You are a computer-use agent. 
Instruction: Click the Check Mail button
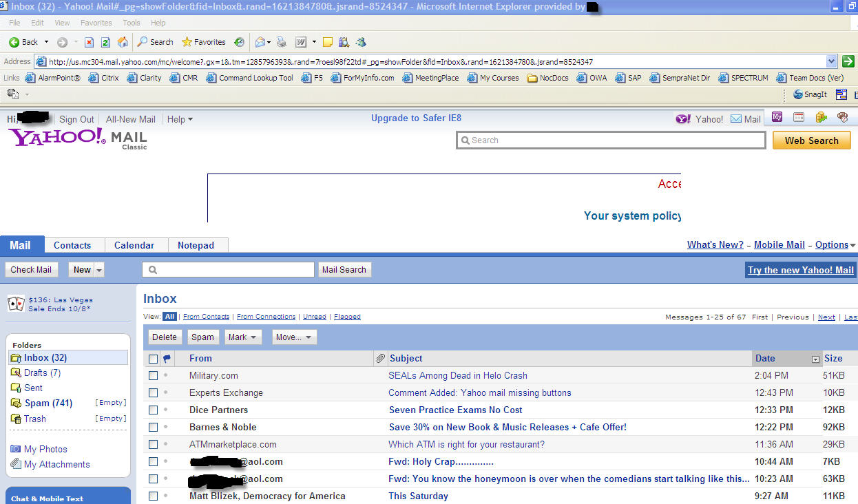click(x=31, y=269)
